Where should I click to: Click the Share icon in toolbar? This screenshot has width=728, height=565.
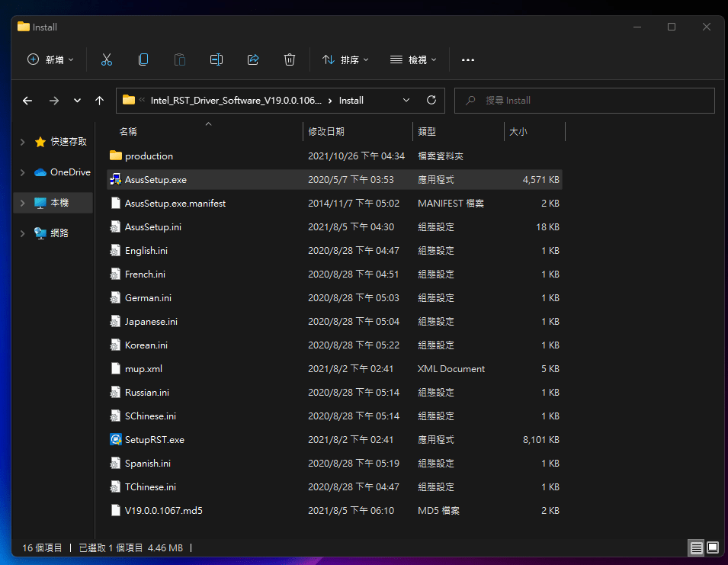253,59
